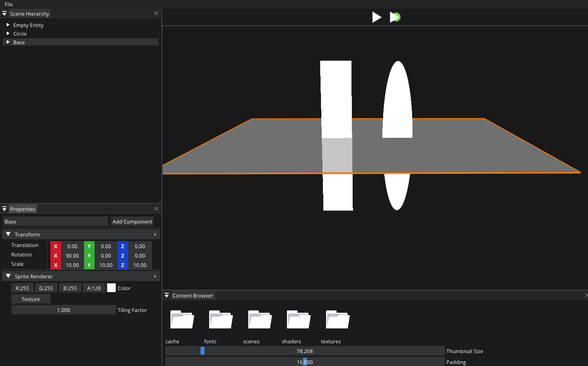The image size is (588, 366).
Task: Switch to the Properties tab
Action: 22,209
